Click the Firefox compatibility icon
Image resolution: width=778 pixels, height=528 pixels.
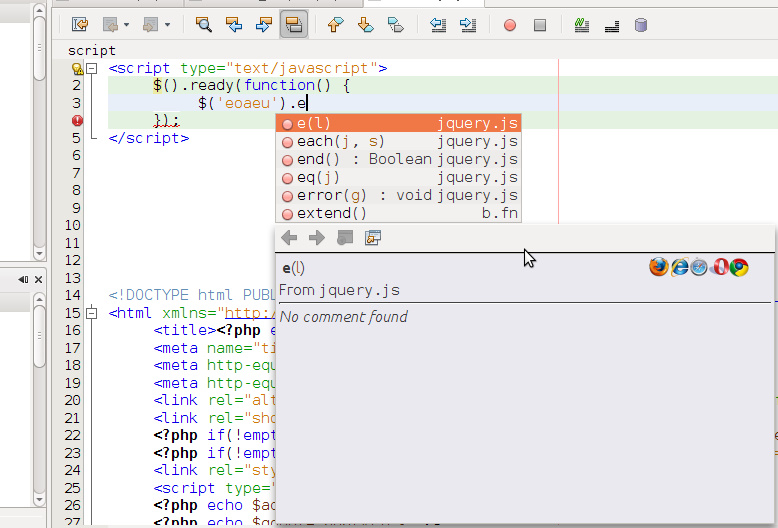tap(658, 266)
